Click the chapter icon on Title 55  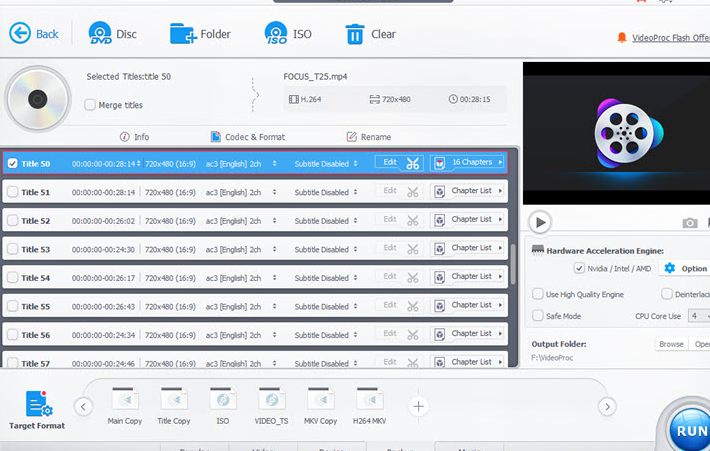click(x=440, y=306)
